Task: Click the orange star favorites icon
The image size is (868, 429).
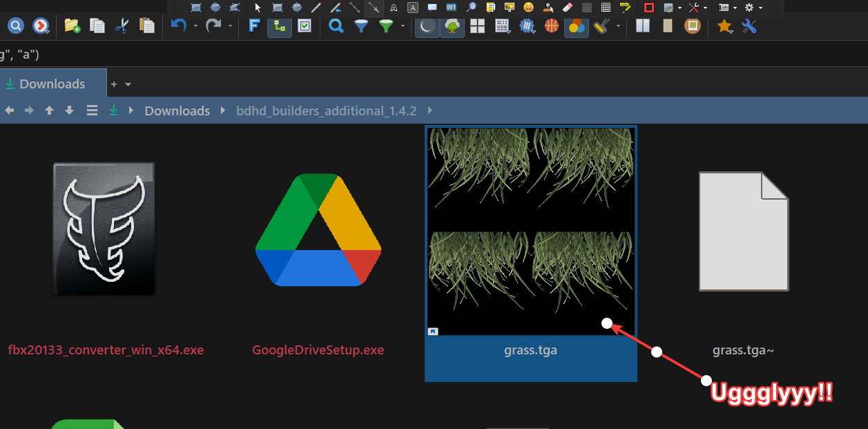Action: [x=724, y=26]
